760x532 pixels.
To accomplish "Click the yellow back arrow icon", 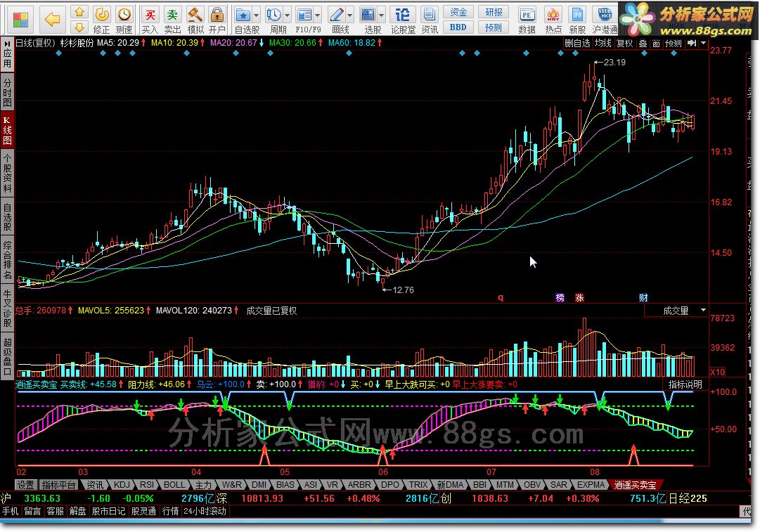I will tap(52, 20).
